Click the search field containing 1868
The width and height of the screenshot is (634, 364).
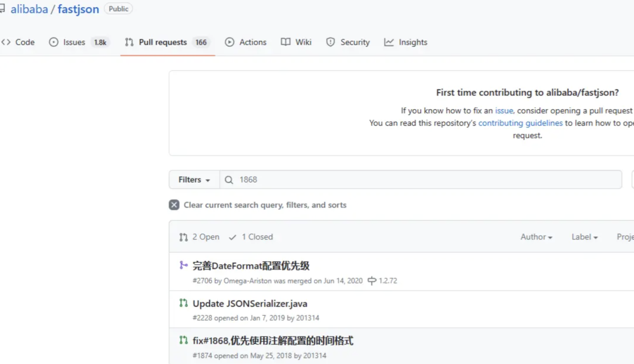(423, 180)
